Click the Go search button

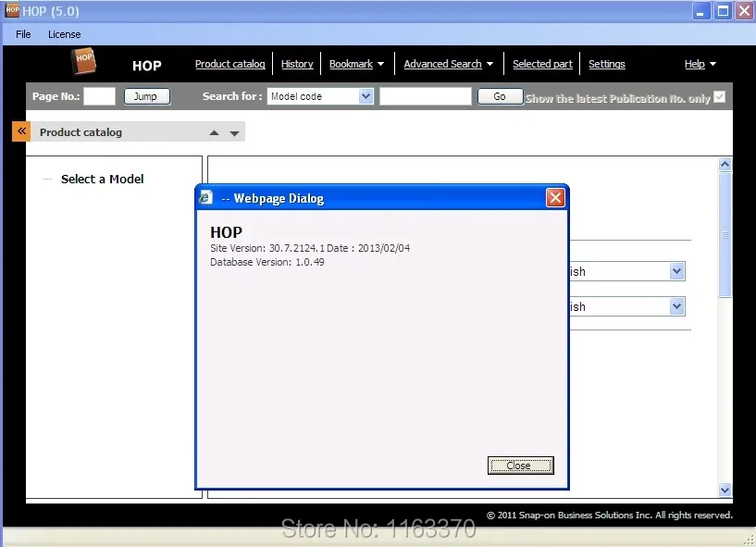tap(500, 96)
